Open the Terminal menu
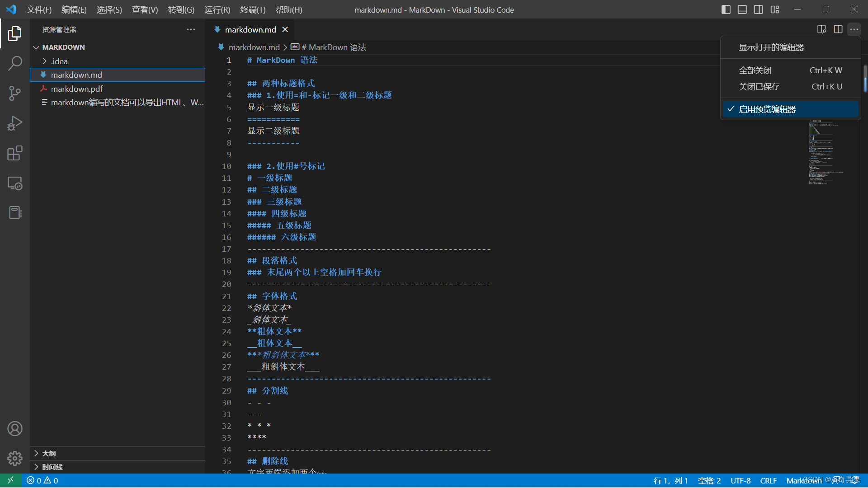868x488 pixels. point(252,9)
